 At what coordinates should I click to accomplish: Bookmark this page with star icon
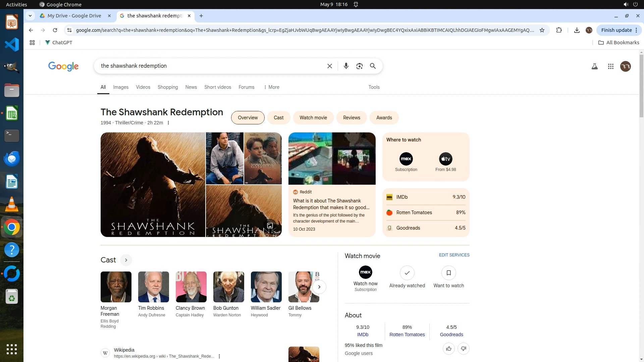point(542,30)
